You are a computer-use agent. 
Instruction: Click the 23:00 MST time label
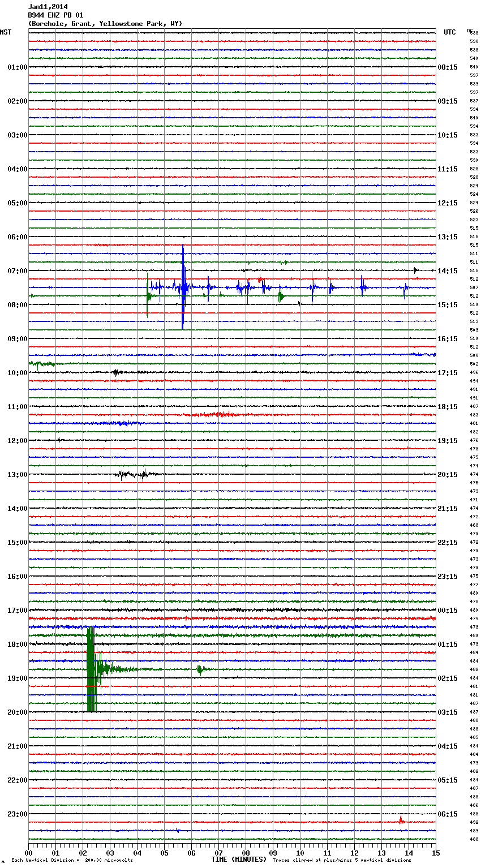point(17,814)
